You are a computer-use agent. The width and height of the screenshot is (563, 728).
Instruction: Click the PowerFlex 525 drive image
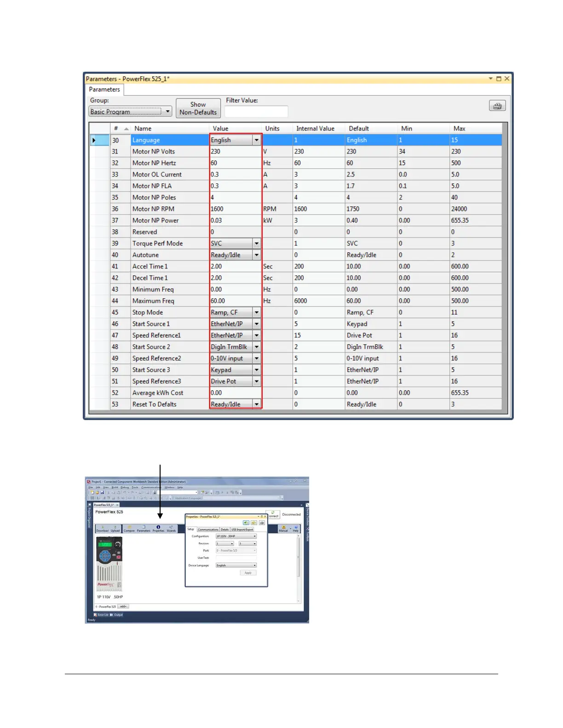[109, 564]
